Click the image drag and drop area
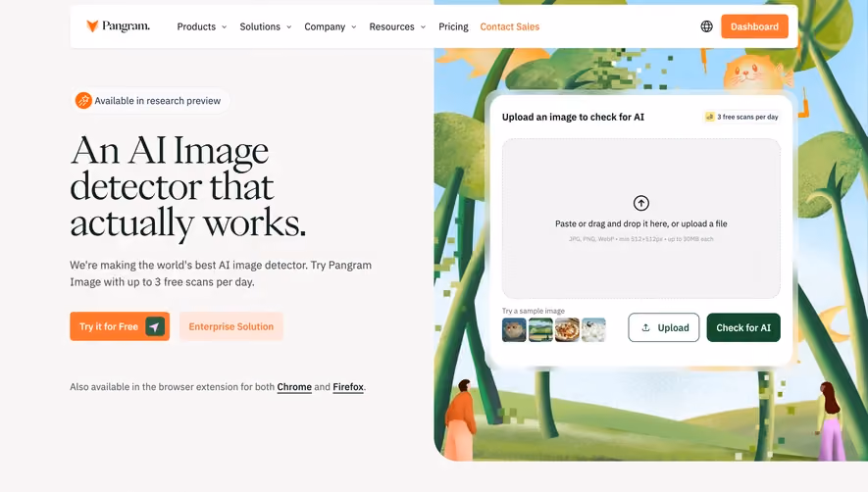 tap(641, 219)
